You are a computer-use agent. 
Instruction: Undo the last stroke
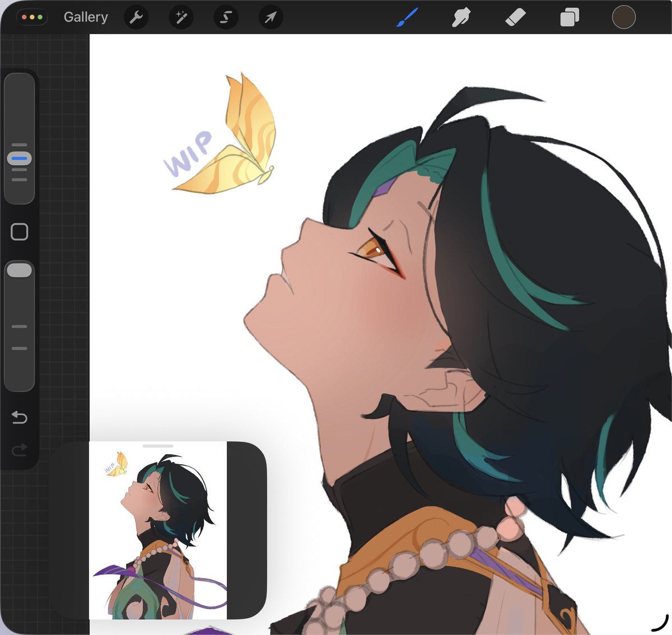coord(20,417)
